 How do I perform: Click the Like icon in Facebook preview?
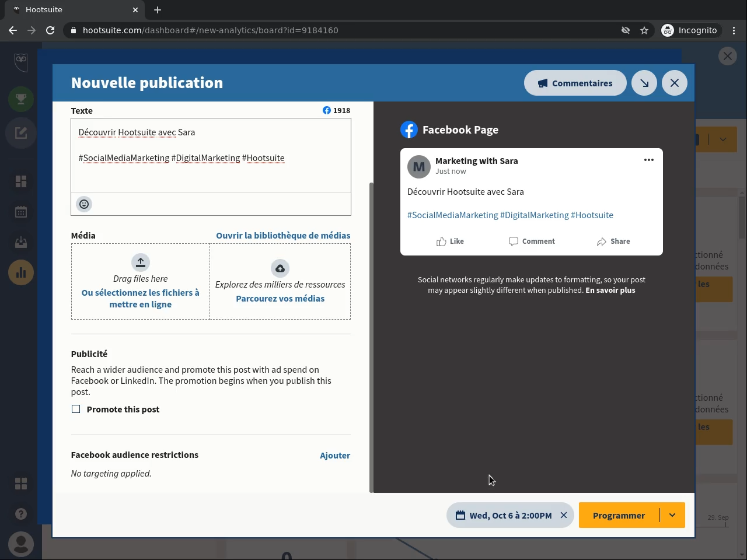pyautogui.click(x=441, y=242)
